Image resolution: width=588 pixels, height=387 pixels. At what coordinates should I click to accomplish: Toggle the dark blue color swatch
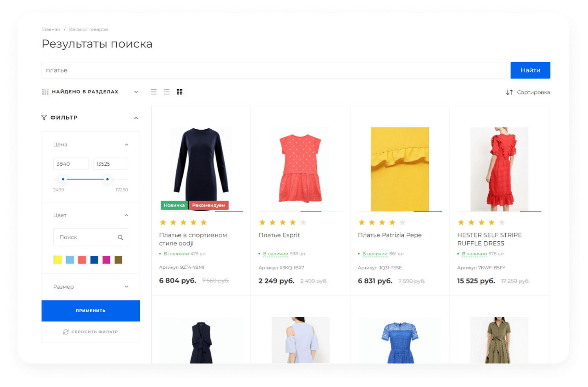click(94, 260)
